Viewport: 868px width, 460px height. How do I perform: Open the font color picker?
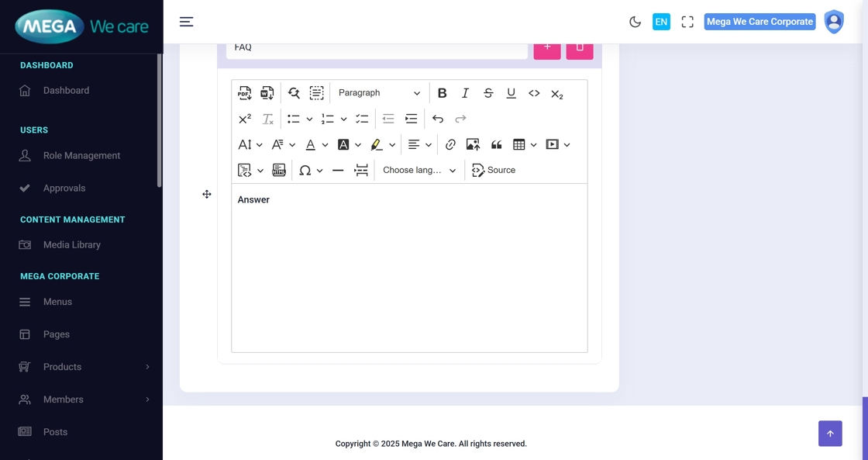[x=311, y=145]
